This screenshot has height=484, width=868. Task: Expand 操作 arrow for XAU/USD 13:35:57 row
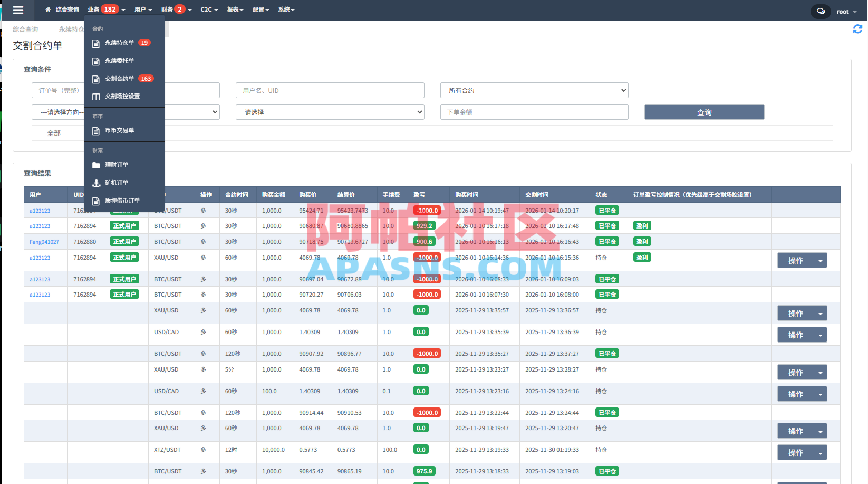coord(821,313)
